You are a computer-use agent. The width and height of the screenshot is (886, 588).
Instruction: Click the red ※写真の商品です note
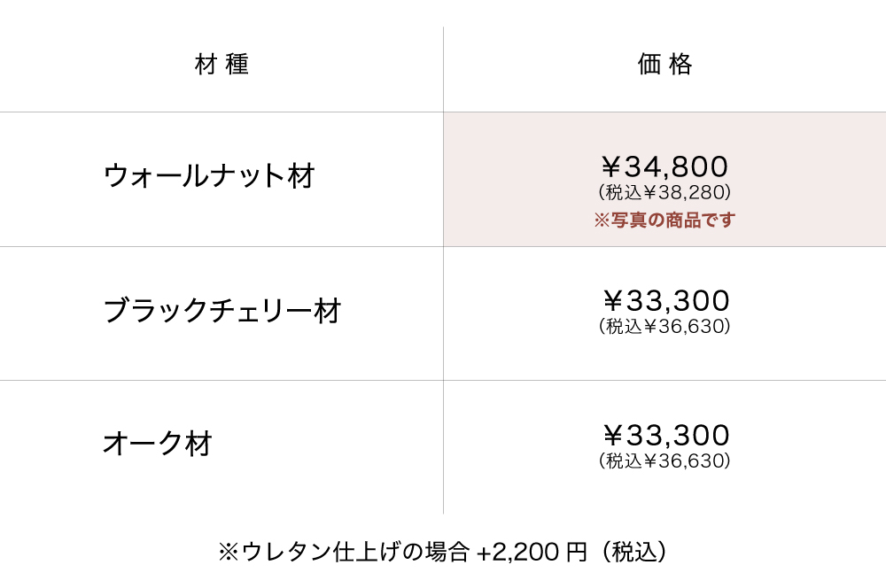point(664,220)
